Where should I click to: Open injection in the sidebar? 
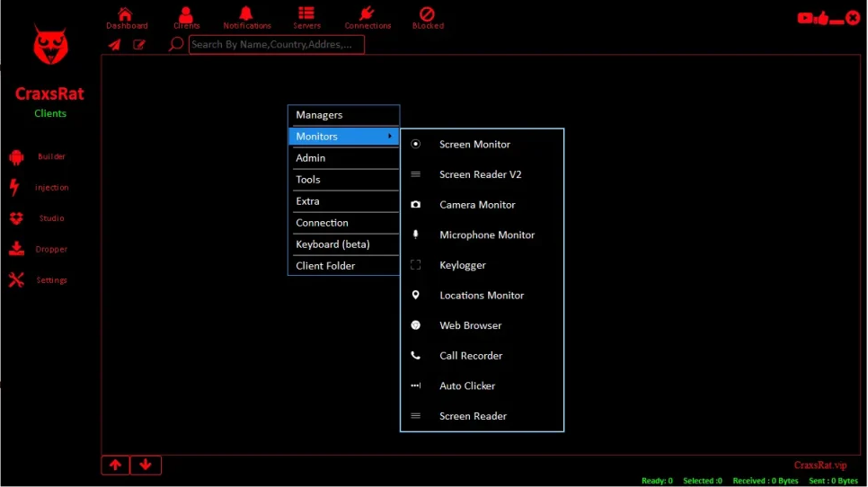point(39,188)
